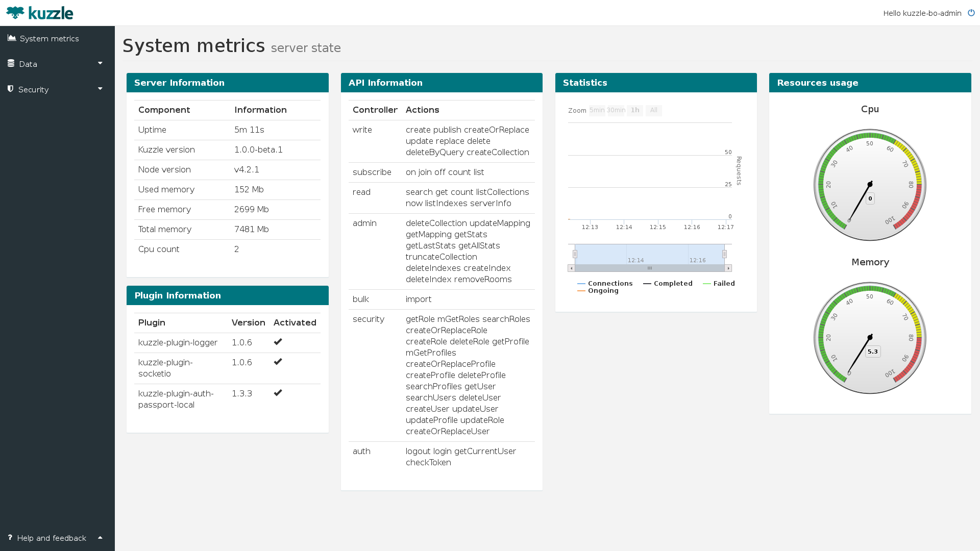This screenshot has width=980, height=551.
Task: Set chart zoom to All
Action: point(654,111)
